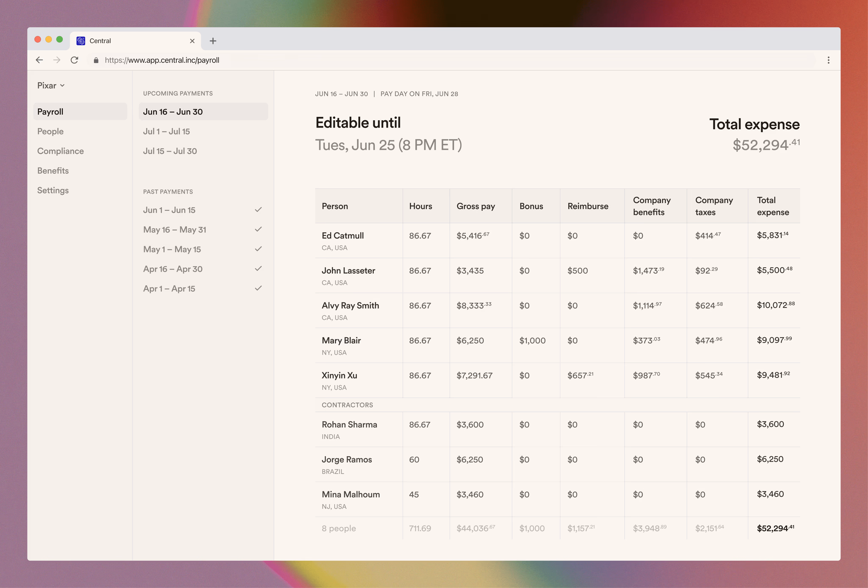This screenshot has height=588, width=868.
Task: Click contractor Jorge Ramos
Action: 347,460
